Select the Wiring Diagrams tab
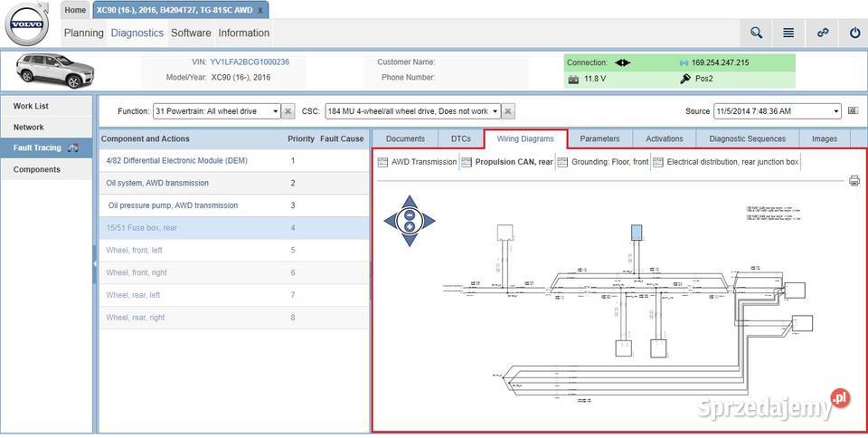Screen dimensions: 868x438 (526, 139)
